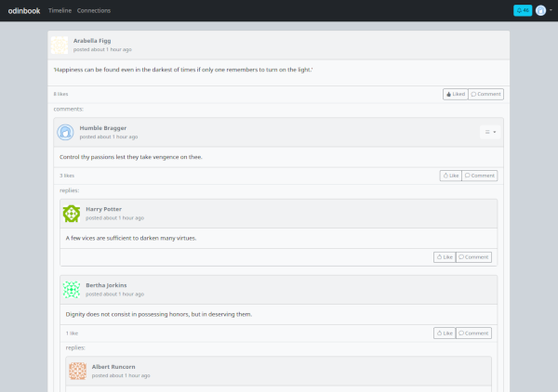558x392 pixels.
Task: Open Arabella Figg's profile name link
Action: 92,41
